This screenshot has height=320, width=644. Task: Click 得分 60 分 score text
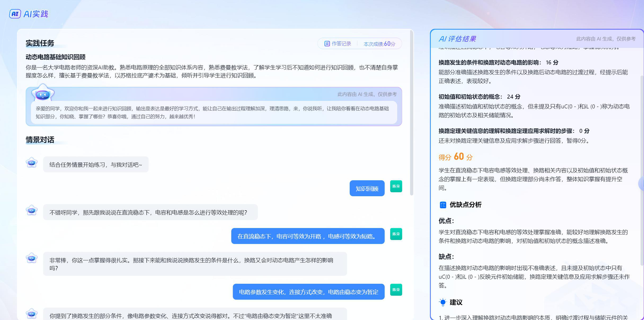456,156
